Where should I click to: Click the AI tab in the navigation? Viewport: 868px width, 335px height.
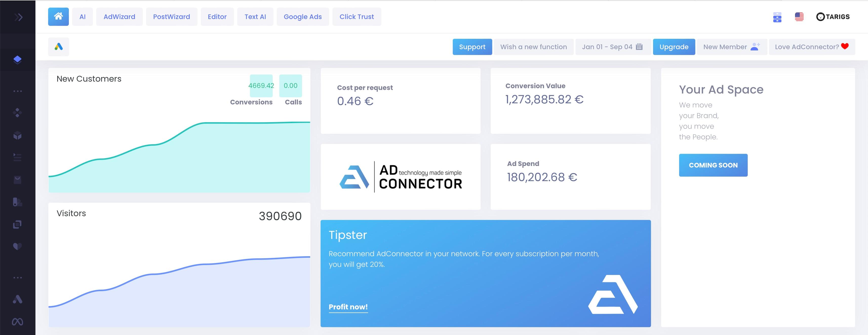point(83,16)
